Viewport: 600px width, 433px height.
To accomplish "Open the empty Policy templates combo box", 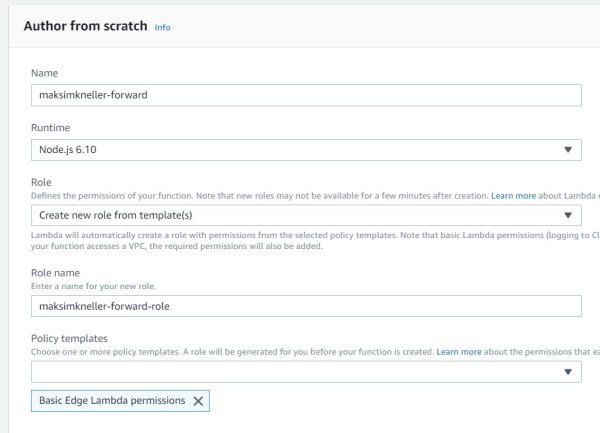I will click(300, 372).
